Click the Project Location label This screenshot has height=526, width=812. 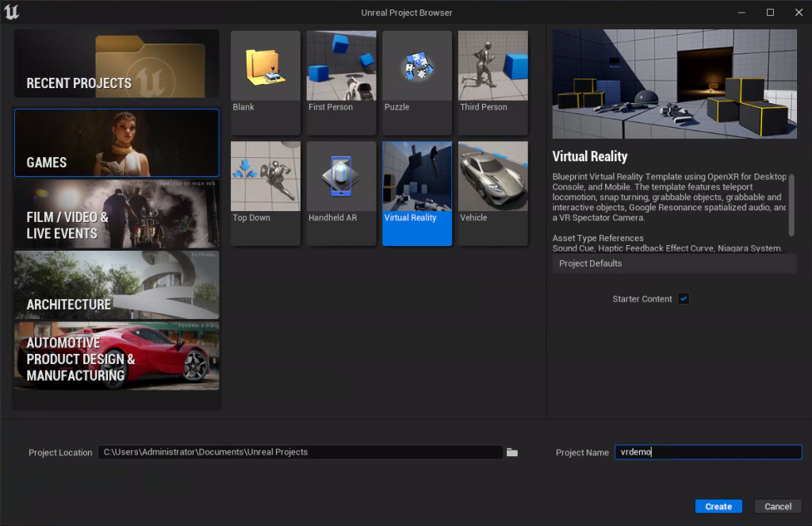click(60, 452)
